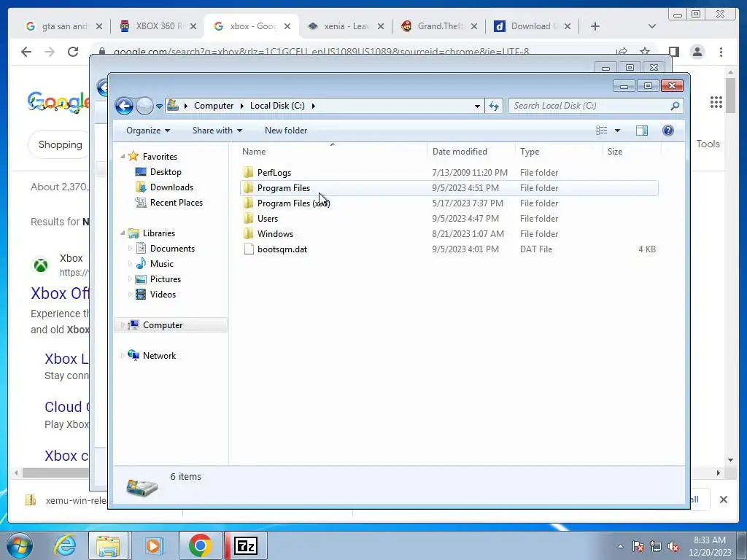The image size is (747, 560).
Task: Open recent locations dropdown beside forward arrow
Action: coord(159,106)
